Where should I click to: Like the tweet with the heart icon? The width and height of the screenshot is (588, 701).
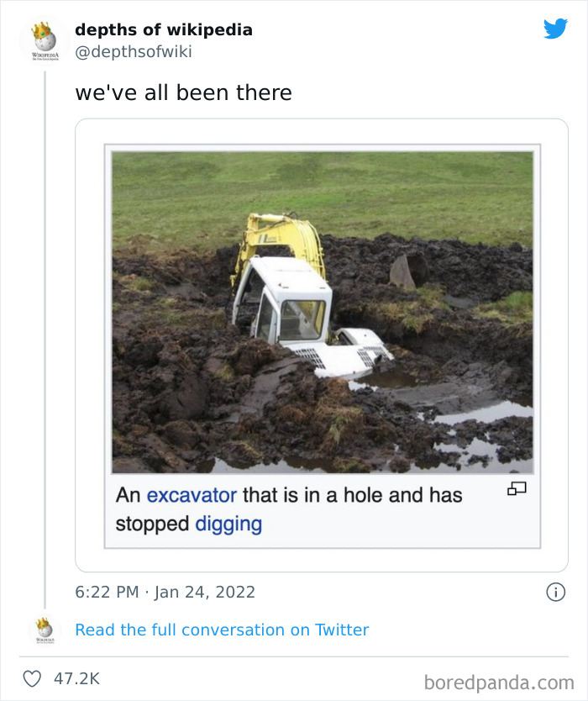[32, 679]
